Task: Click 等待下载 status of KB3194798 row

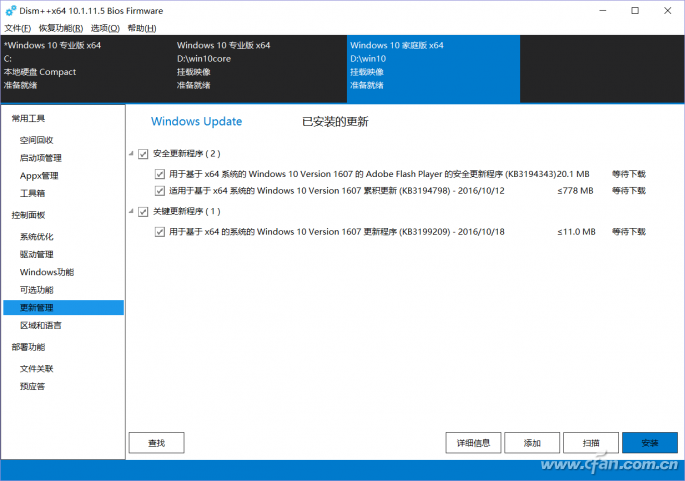Action: [x=629, y=191]
